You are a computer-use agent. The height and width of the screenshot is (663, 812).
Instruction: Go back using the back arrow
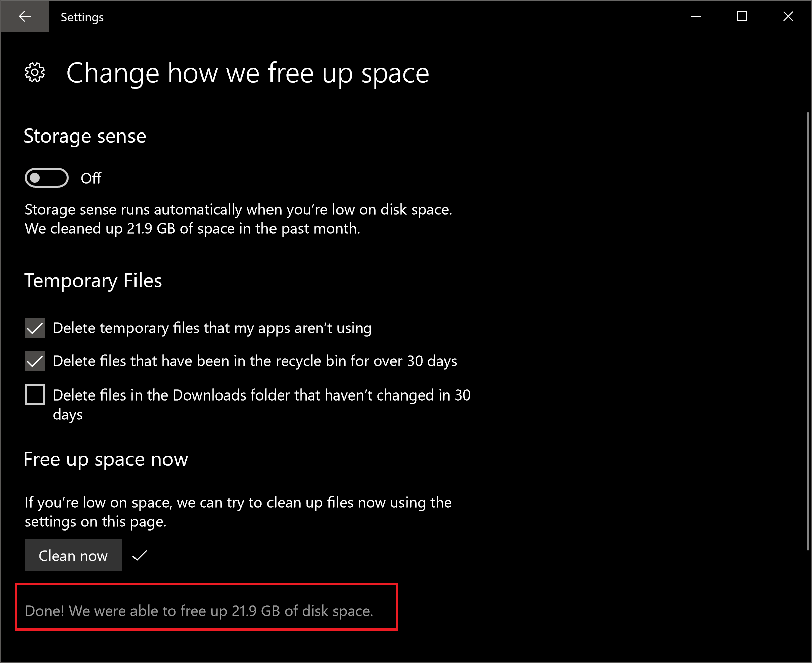(24, 17)
